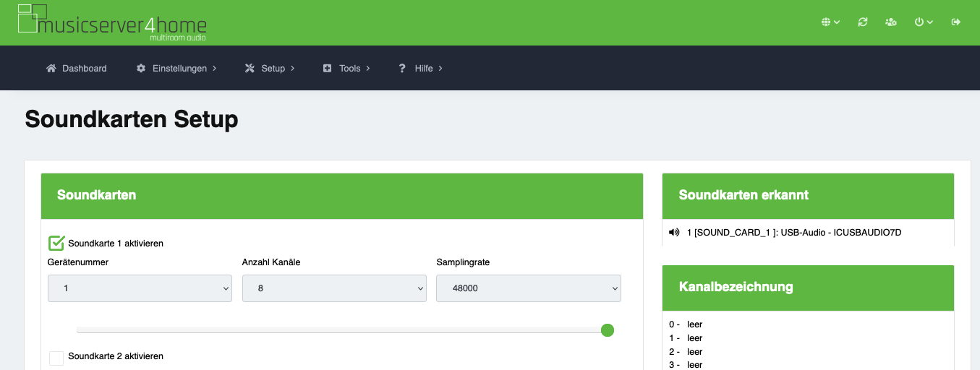Click the SOUND_CARD_1 USB-Audio entry
The width and height of the screenshot is (980, 370).
(794, 232)
